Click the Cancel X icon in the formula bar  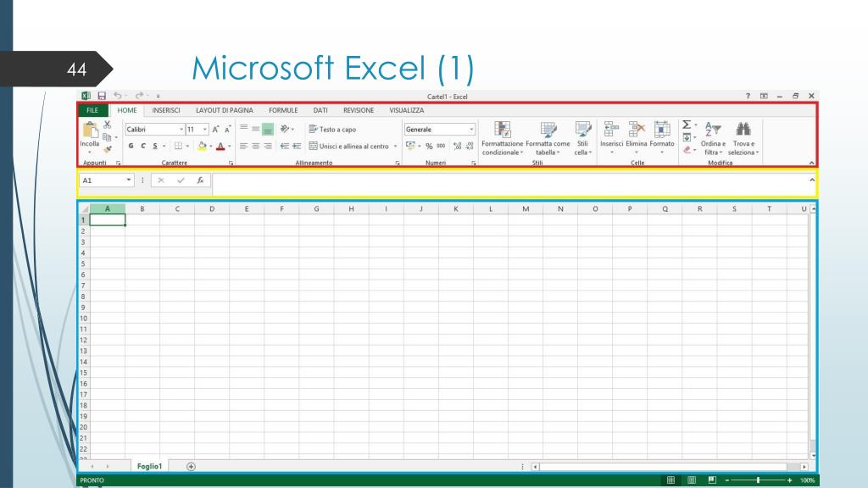tap(161, 180)
